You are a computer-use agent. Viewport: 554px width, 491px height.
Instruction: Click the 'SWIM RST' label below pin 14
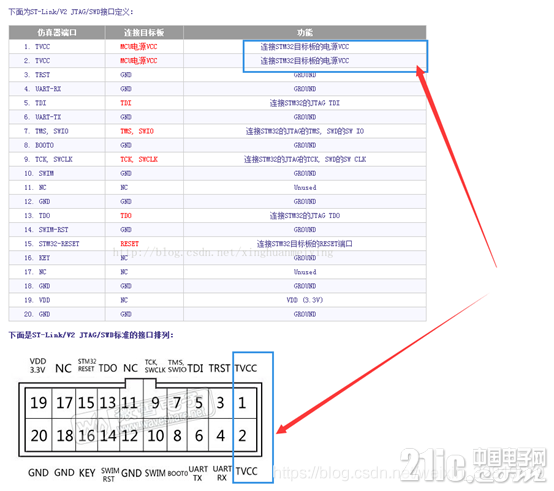[x=110, y=475]
